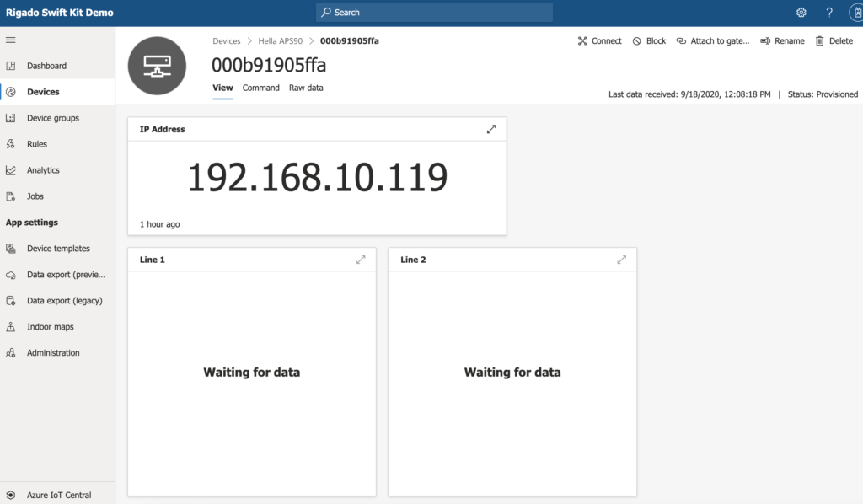Click Rigado Swift Kit Demo title
The height and width of the screenshot is (504, 863).
(60, 12)
